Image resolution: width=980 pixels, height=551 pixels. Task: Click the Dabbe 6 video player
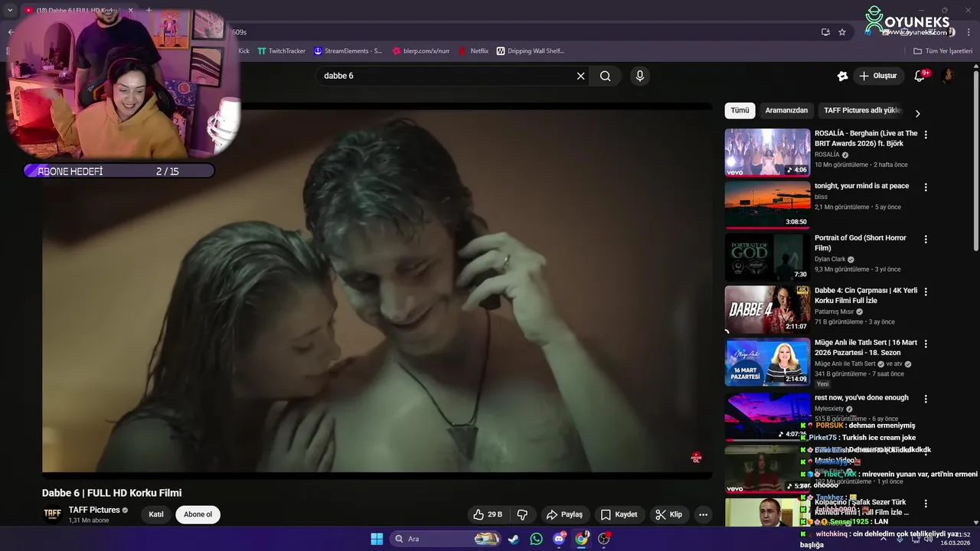pyautogui.click(x=377, y=291)
